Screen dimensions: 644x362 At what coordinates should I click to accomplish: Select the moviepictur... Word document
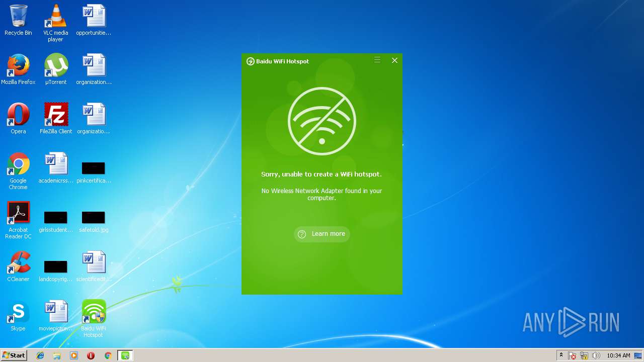point(56,316)
